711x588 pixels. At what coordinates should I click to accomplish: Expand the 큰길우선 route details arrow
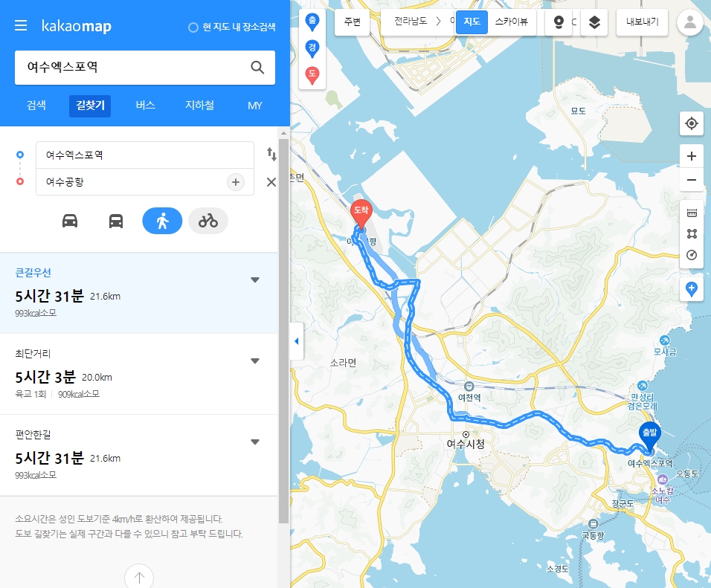click(x=255, y=280)
